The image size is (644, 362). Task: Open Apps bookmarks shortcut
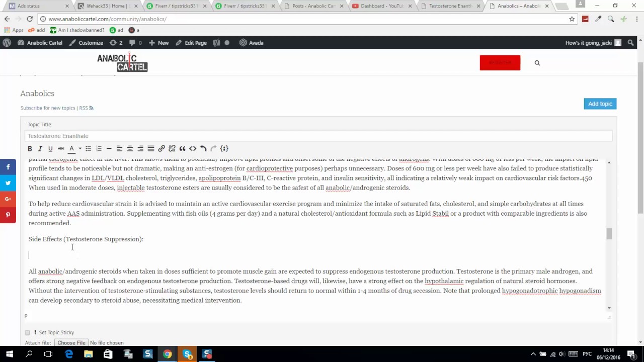point(14,30)
